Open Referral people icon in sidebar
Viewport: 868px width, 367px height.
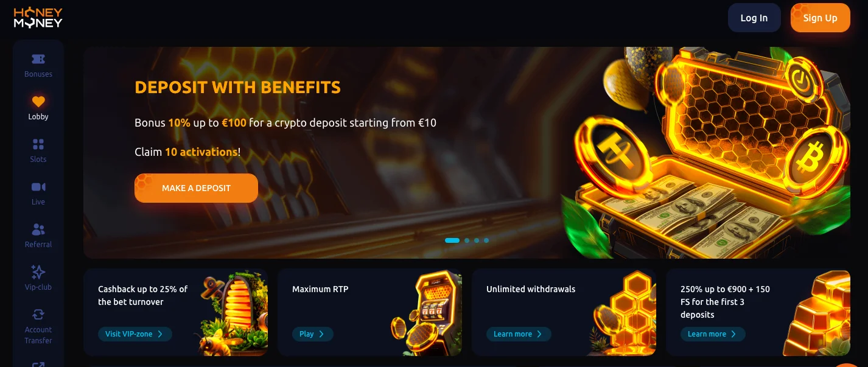click(38, 229)
